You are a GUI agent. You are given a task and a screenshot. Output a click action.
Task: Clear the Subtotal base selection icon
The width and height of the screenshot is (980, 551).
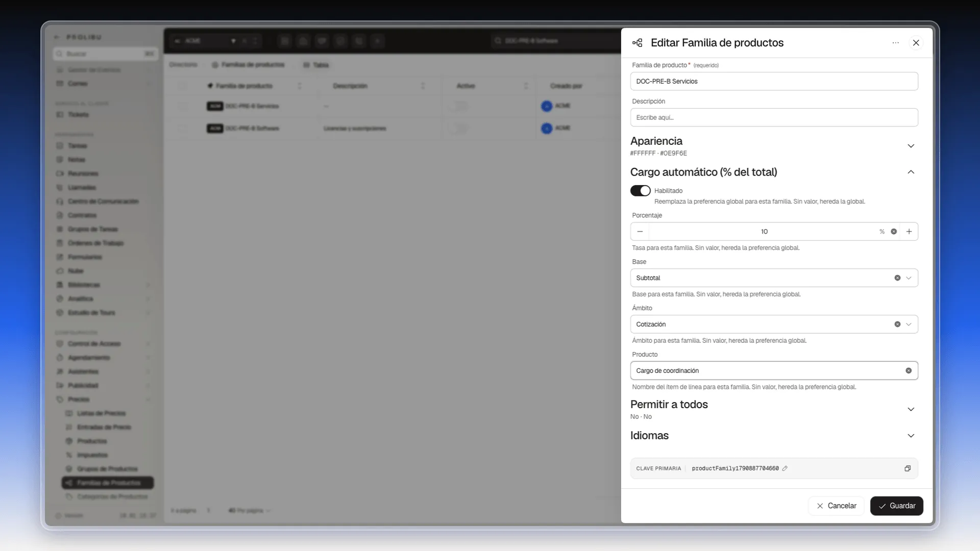click(x=897, y=278)
